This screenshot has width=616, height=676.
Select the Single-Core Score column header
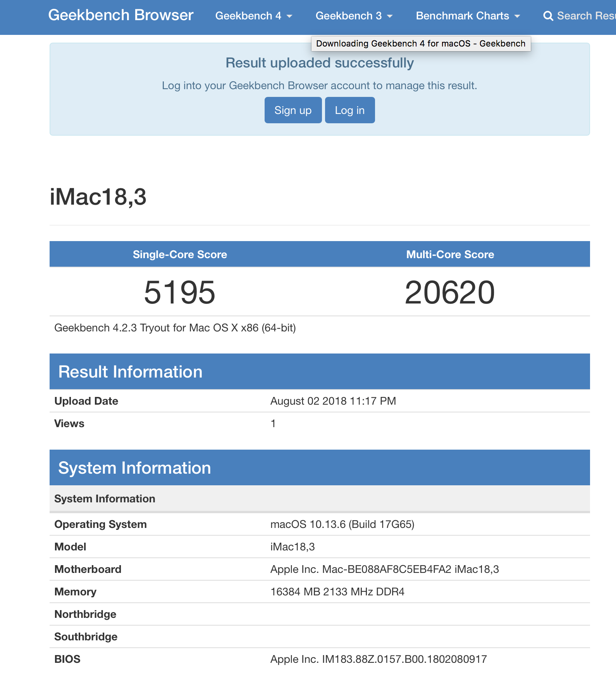(180, 254)
